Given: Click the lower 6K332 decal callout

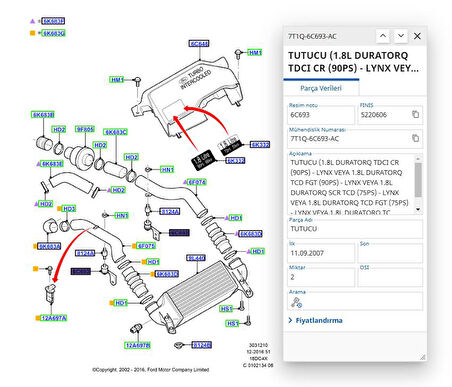Looking at the screenshot, I should pos(235,161).
